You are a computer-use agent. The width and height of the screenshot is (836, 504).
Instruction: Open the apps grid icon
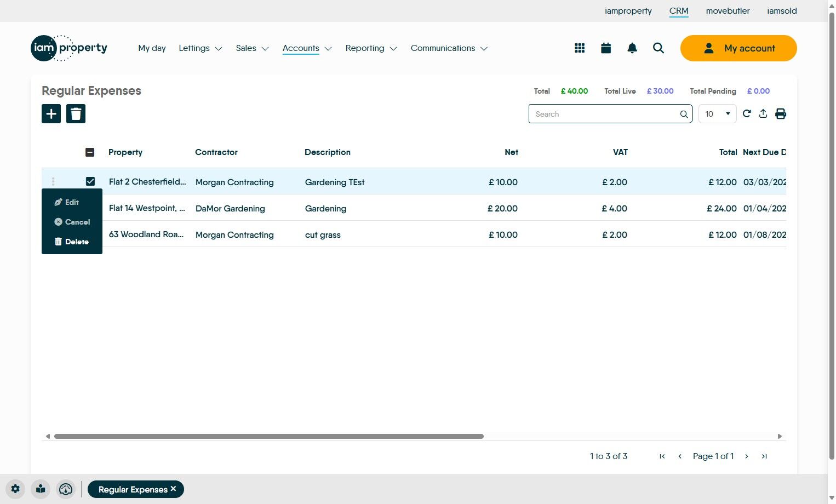[580, 48]
